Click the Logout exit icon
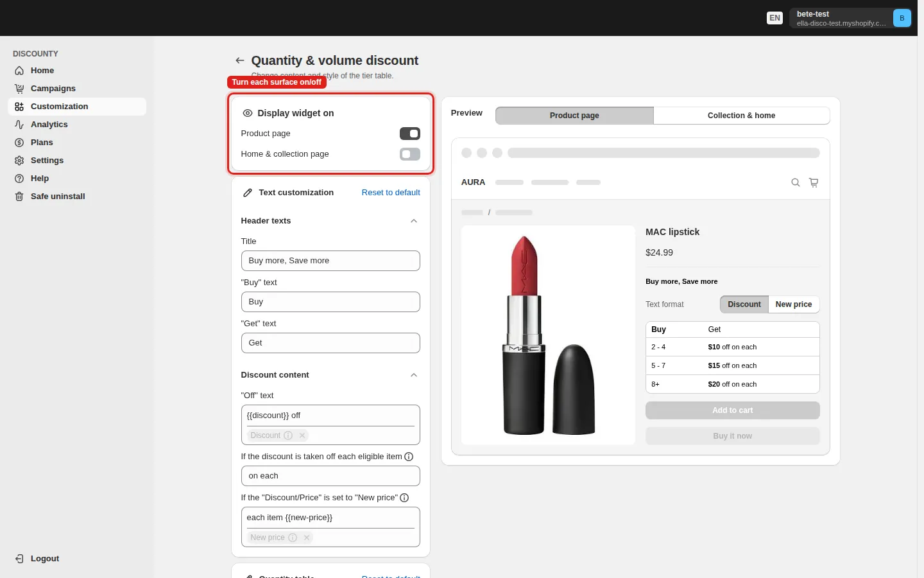Image resolution: width=924 pixels, height=578 pixels. [19, 559]
